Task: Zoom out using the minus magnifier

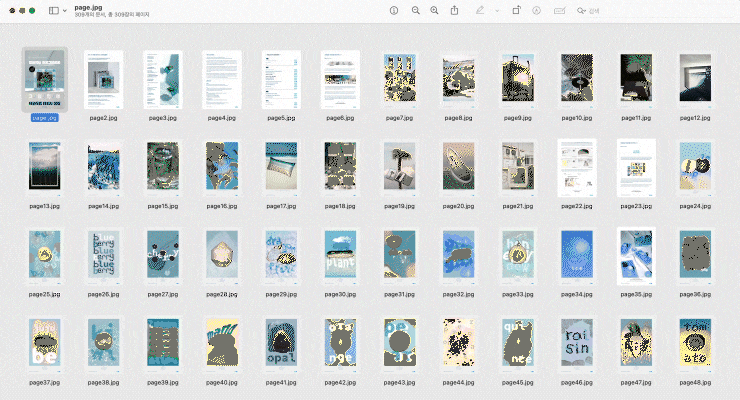Action: point(415,10)
